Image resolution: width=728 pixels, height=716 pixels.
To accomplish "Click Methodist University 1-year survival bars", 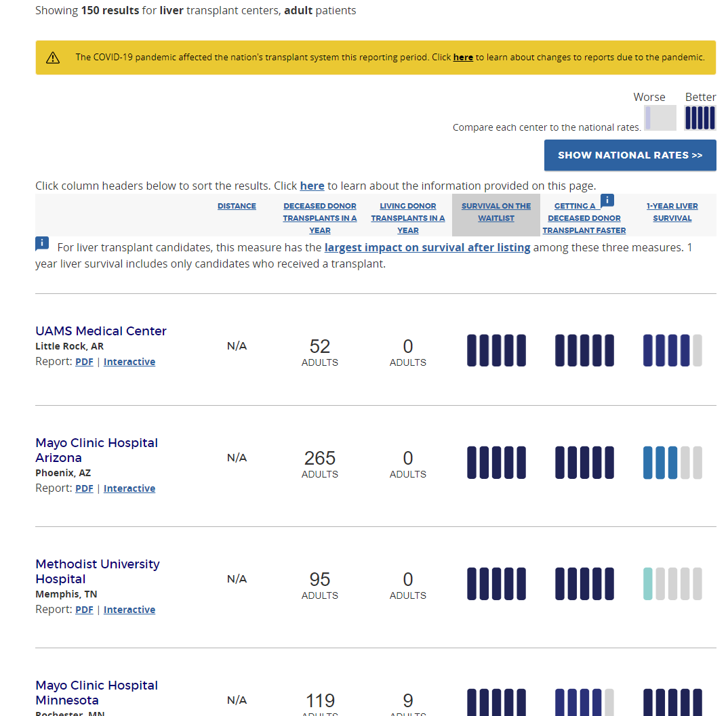I will (672, 584).
